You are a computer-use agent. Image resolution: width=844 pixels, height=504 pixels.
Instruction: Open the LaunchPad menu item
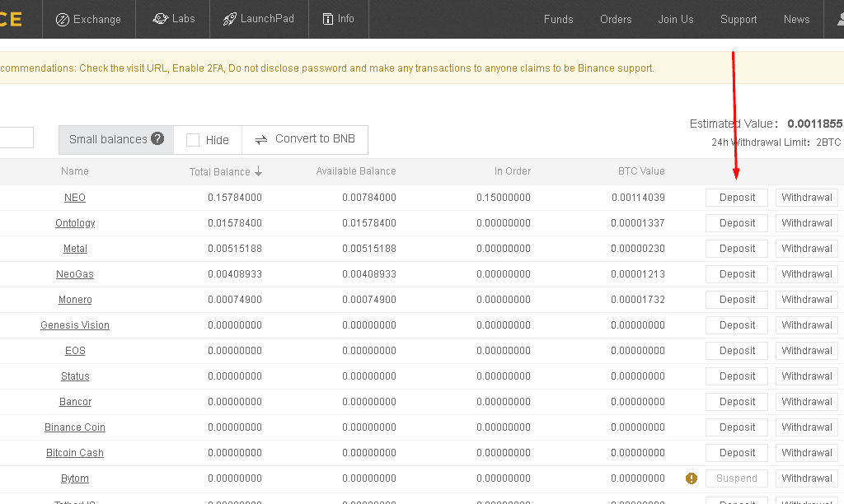coord(259,19)
